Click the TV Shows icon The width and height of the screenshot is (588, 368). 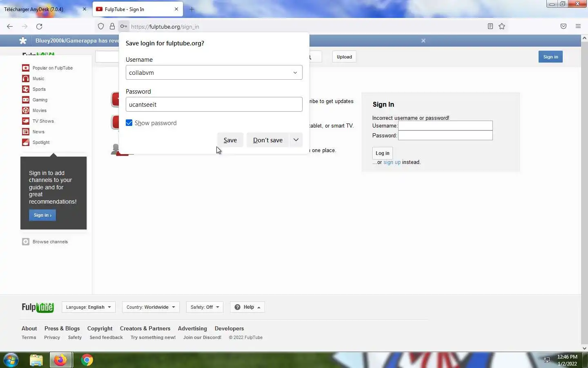pos(26,121)
